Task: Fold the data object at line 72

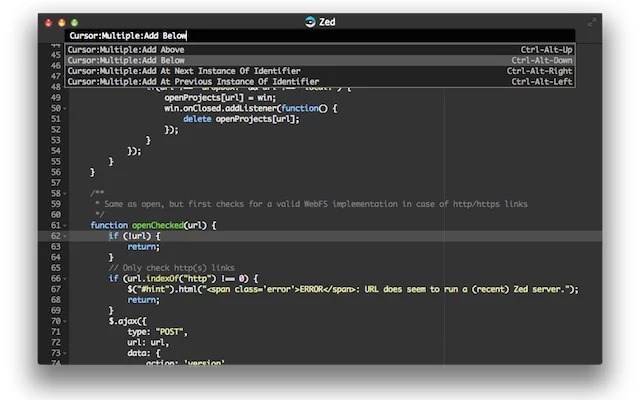Action: 66,342
